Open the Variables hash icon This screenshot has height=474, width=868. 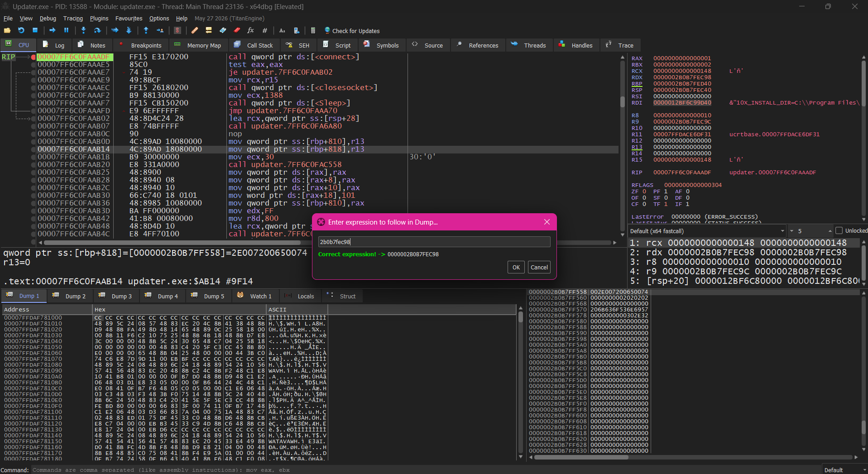click(264, 30)
